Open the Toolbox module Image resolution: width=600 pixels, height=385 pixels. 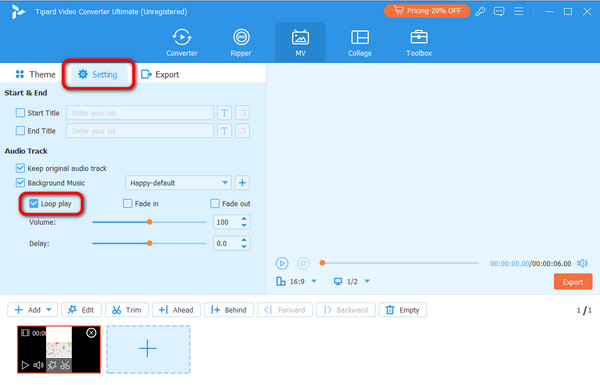click(x=419, y=43)
